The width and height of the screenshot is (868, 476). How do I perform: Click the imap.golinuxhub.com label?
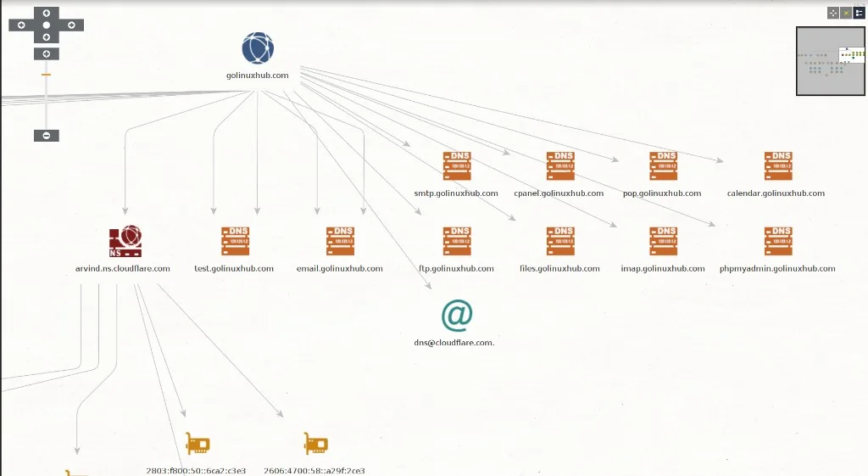[663, 269]
